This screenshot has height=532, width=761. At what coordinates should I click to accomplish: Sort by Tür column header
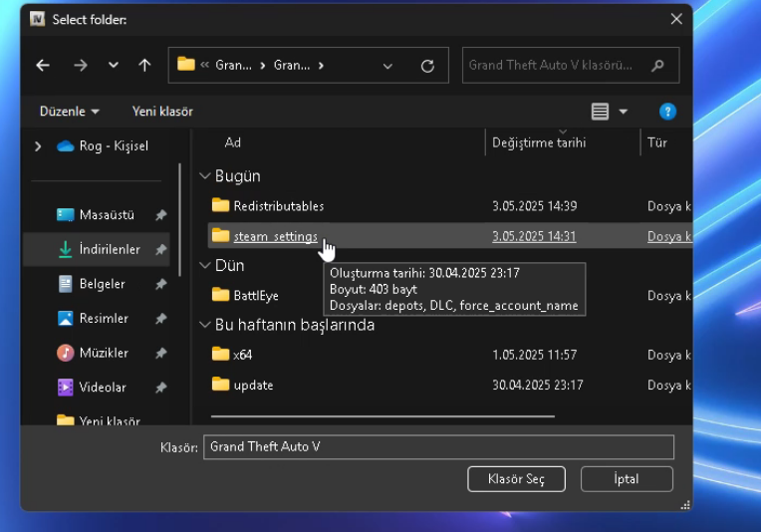(657, 142)
